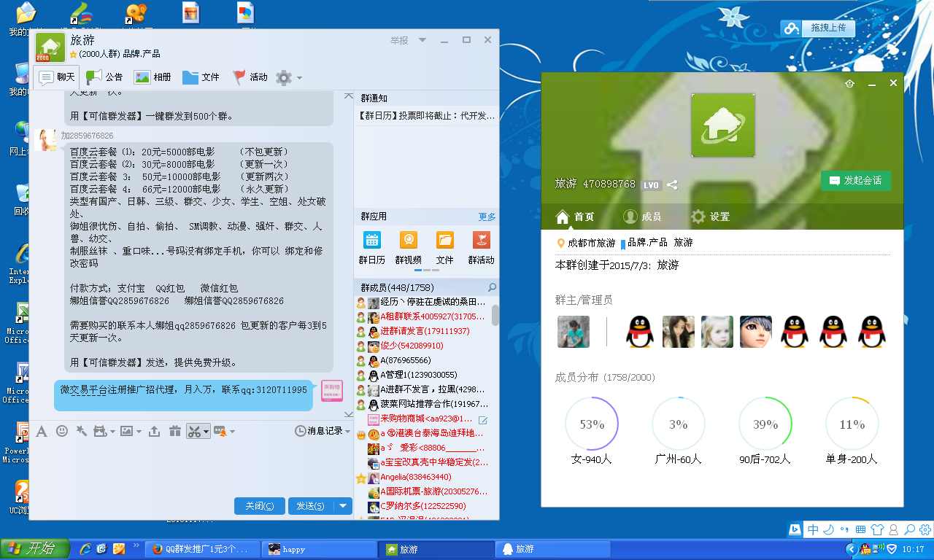The image size is (934, 560).
Task: Click the group avatar in the chat title bar
Action: [50, 48]
